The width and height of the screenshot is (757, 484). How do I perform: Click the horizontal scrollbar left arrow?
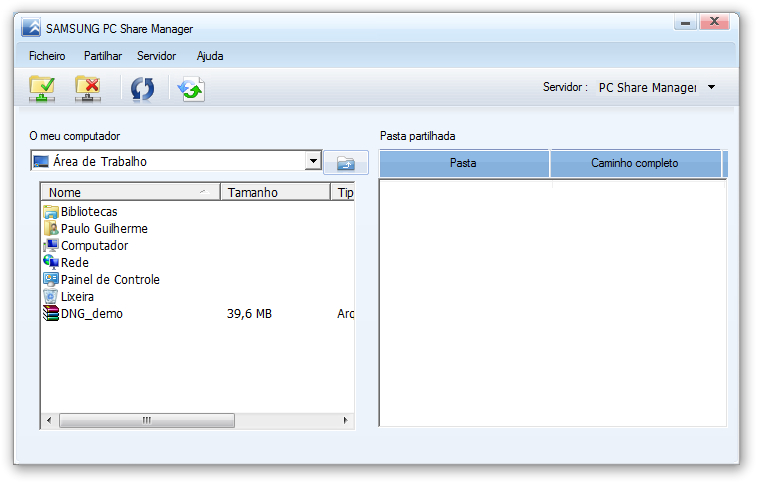49,420
